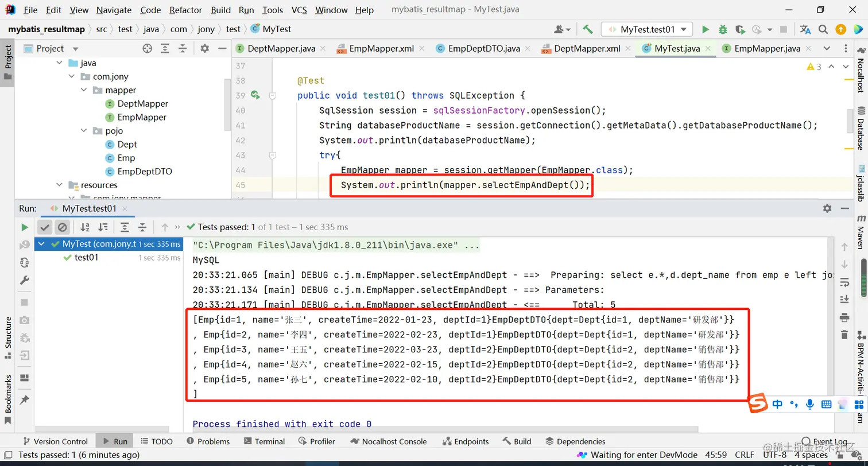Run MyTest.test01 with coverage

[x=740, y=29]
